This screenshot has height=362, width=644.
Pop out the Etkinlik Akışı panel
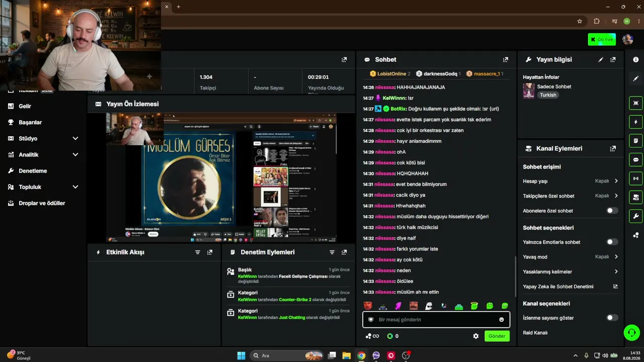tap(210, 252)
